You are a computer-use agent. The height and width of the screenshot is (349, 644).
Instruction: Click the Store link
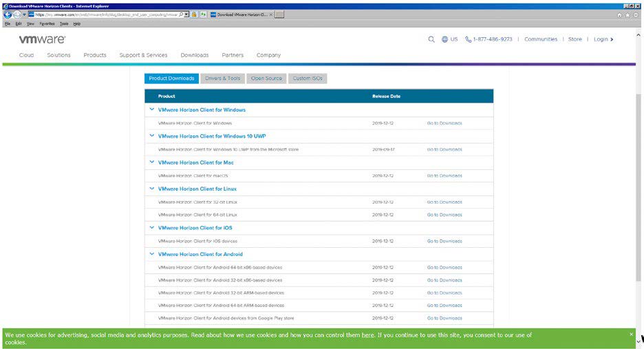coord(575,39)
